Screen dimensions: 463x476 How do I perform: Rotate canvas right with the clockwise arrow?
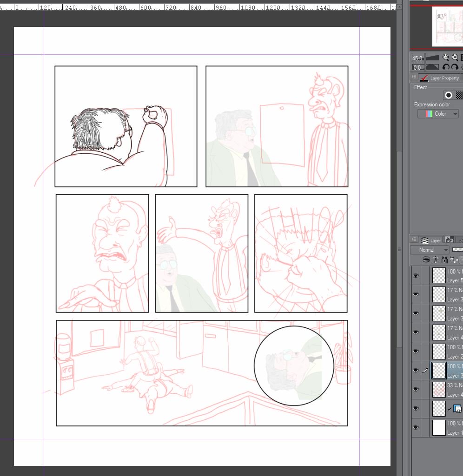(455, 67)
